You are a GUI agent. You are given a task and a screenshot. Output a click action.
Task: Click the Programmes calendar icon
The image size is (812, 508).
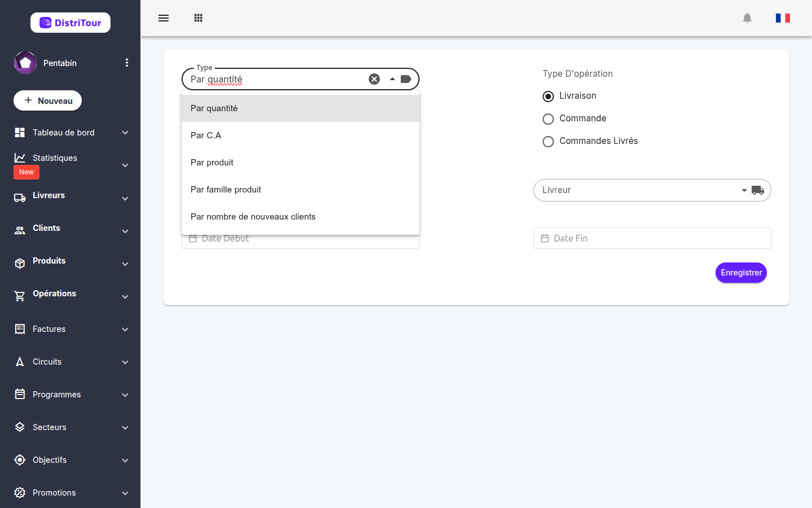click(x=20, y=394)
